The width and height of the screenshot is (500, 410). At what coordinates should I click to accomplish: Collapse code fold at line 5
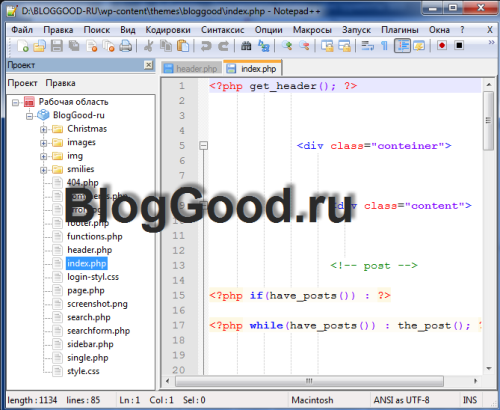pos(203,145)
